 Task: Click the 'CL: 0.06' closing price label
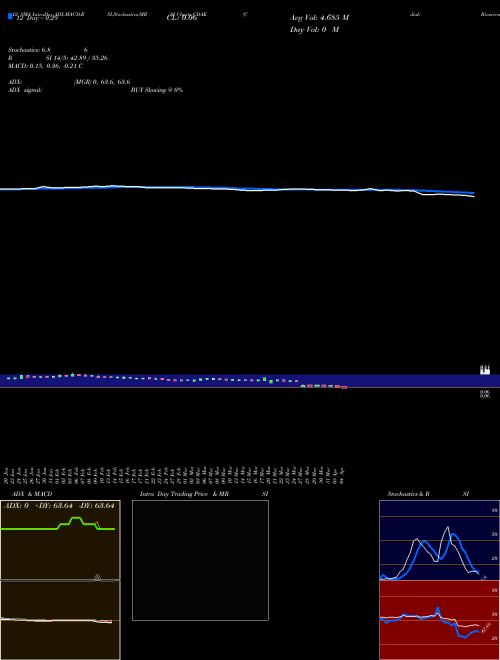coord(182,18)
